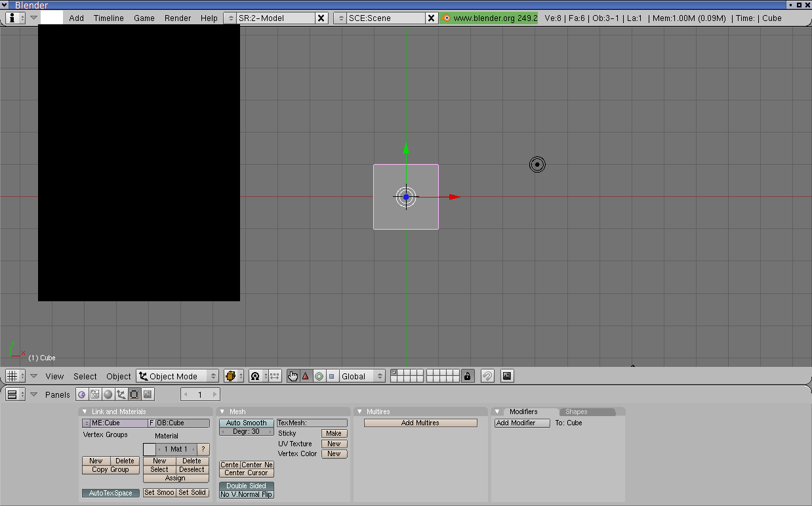Image resolution: width=812 pixels, height=506 pixels.
Task: Open the 3D view Object menu
Action: 119,376
